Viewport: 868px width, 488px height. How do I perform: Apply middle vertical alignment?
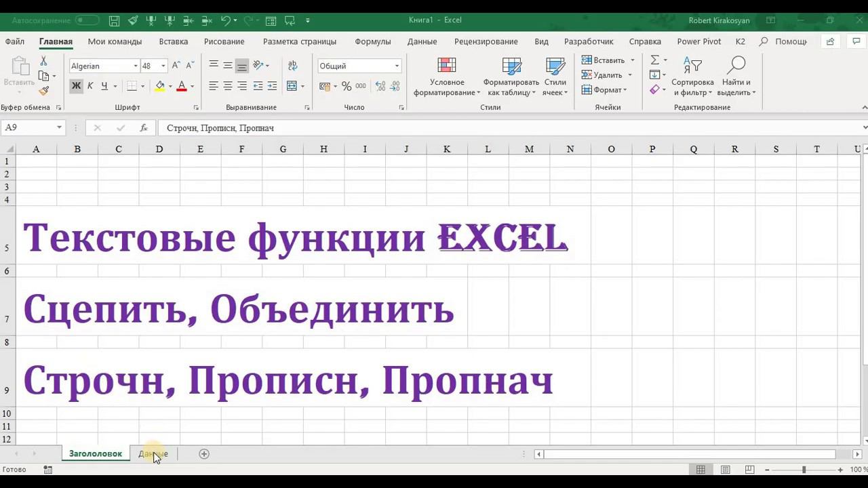coord(228,66)
